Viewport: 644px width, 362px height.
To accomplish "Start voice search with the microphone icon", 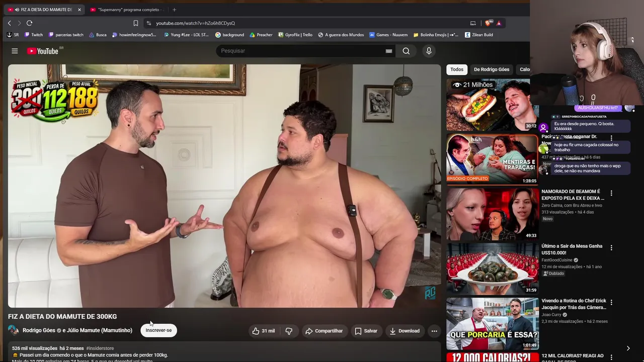I will [x=429, y=51].
